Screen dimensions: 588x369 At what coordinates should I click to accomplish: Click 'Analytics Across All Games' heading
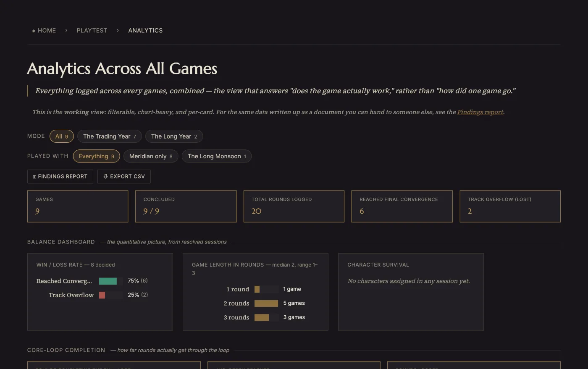(122, 68)
